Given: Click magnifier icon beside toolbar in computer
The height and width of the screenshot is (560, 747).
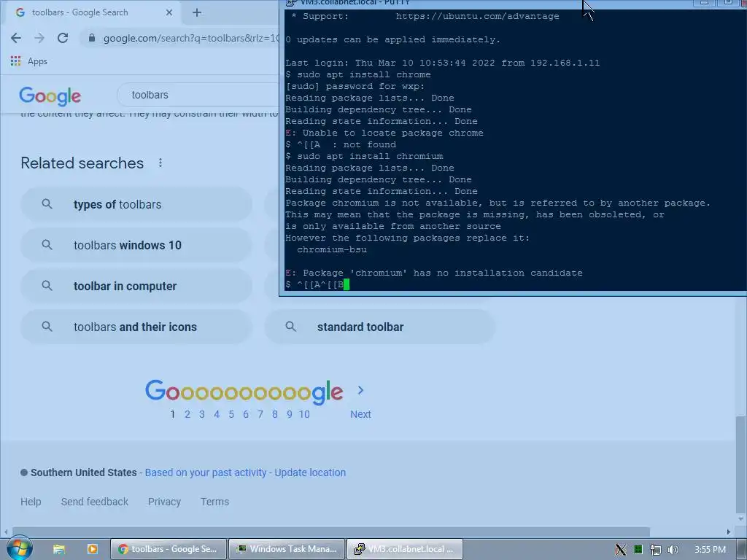Looking at the screenshot, I should [47, 286].
